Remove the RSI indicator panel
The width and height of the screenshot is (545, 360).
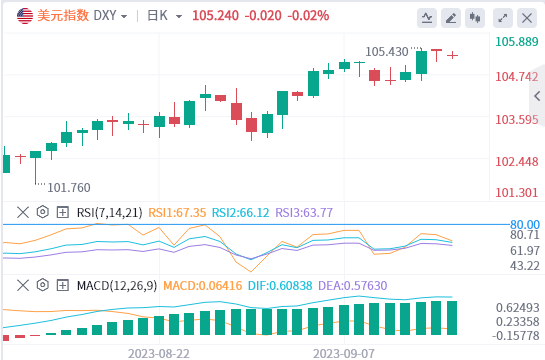[x=23, y=212]
